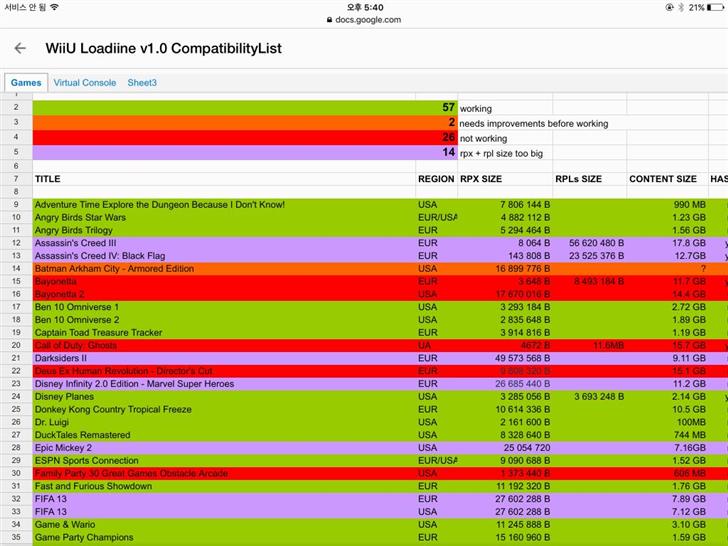The image size is (728, 546).
Task: Tap the rotation lock status icon
Action: click(x=669, y=7)
